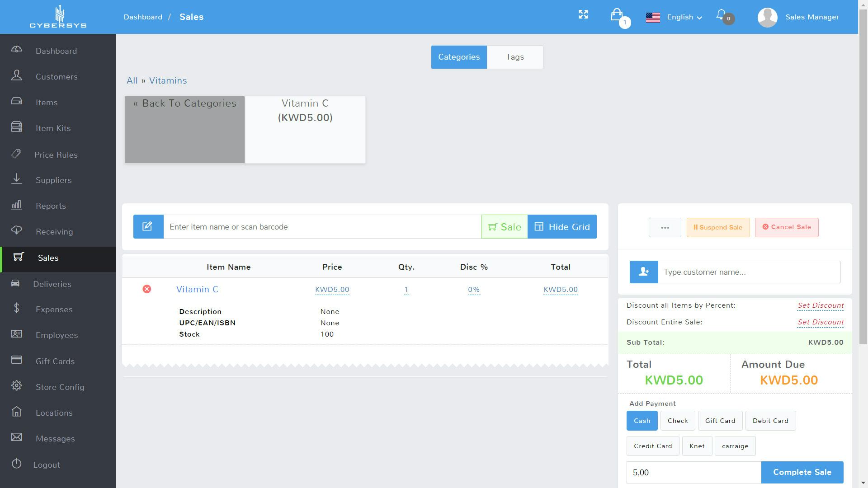Image resolution: width=868 pixels, height=488 pixels.
Task: Open the shopping bag with badge 1
Action: click(x=618, y=16)
